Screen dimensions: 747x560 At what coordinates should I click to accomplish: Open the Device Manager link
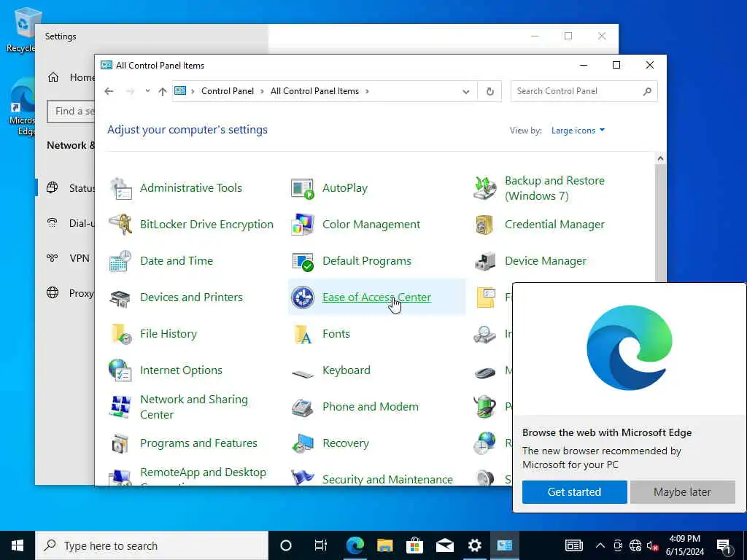tap(546, 261)
